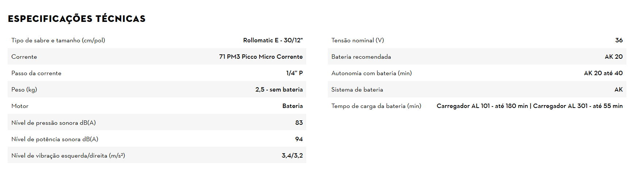Click the Peso (kg) label

point(24,89)
